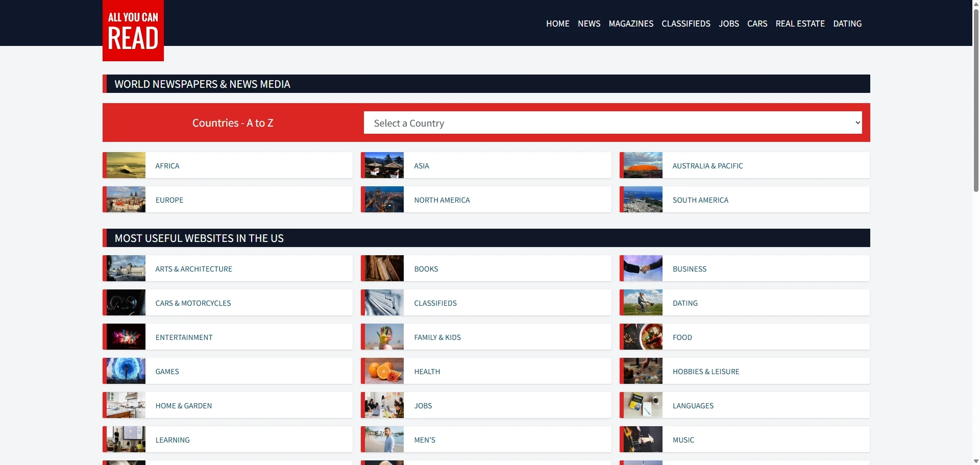This screenshot has width=980, height=465.
Task: Open the North America link
Action: click(x=442, y=200)
